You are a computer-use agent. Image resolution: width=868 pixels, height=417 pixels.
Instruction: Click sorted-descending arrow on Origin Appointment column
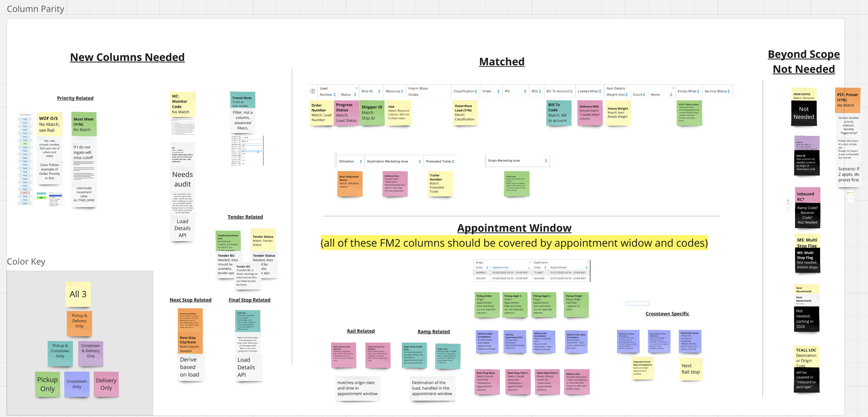[528, 268]
